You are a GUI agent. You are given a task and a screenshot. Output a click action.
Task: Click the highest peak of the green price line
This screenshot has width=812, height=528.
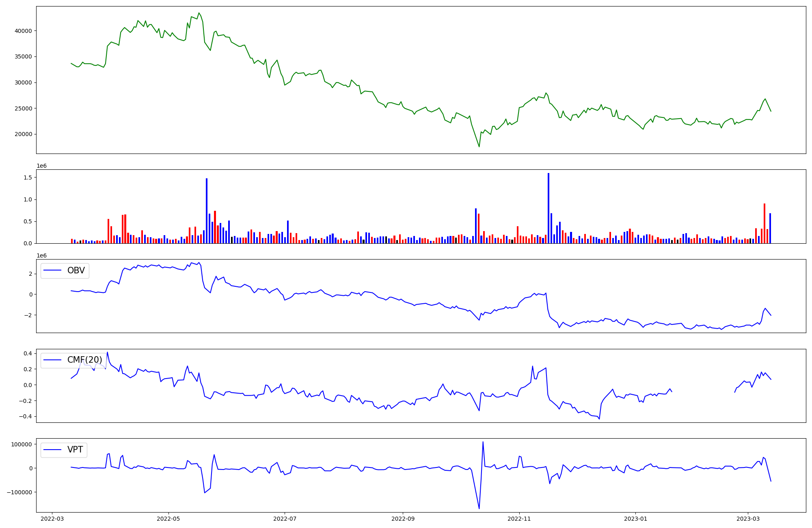click(199, 13)
